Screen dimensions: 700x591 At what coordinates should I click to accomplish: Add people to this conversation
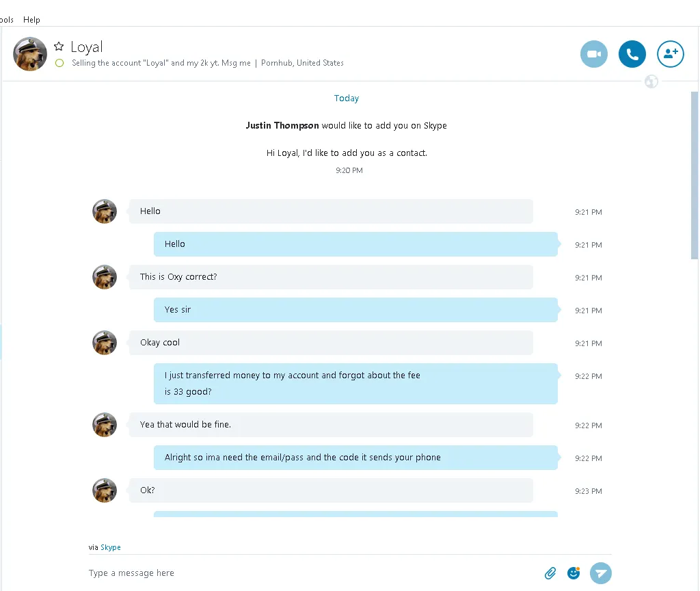tap(670, 54)
